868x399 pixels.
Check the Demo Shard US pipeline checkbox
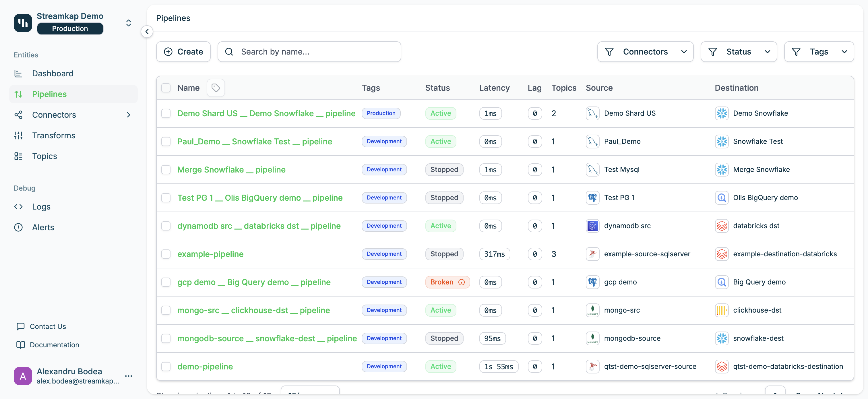click(x=166, y=113)
